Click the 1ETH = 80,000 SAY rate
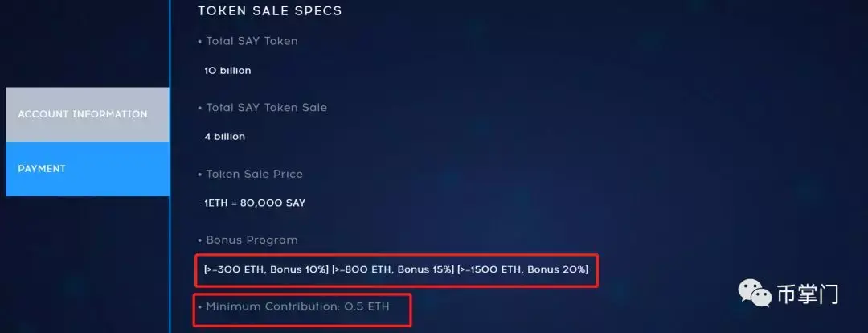 255,203
